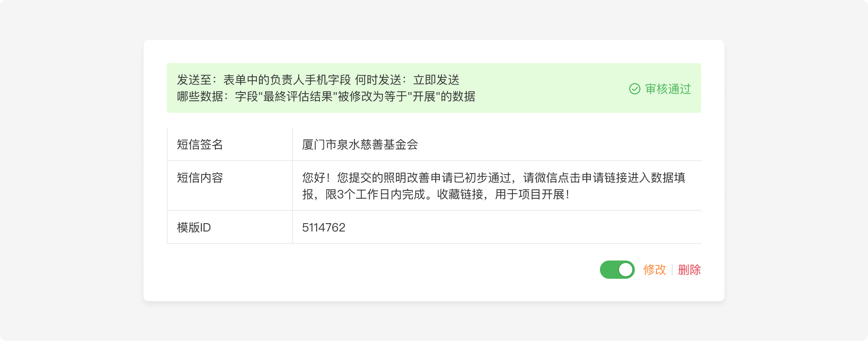Click the quoted field name 最终评估结果
Image resolution: width=868 pixels, height=341 pixels.
coord(298,97)
